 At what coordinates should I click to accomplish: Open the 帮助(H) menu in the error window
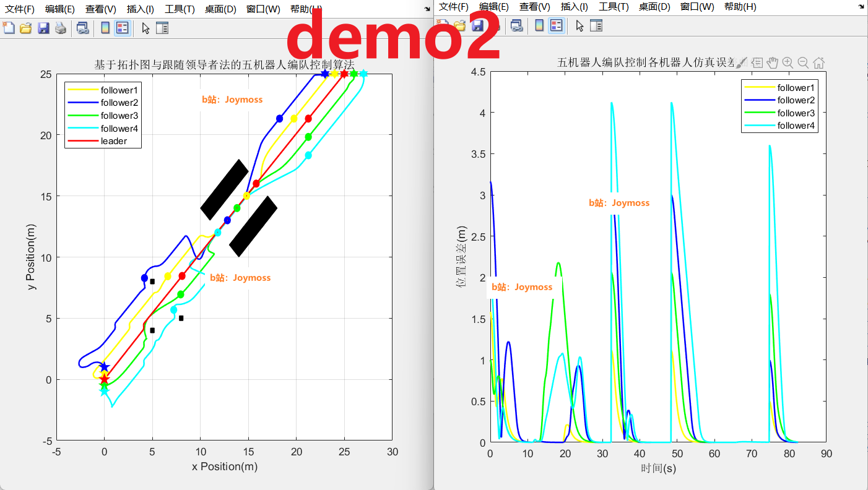pyautogui.click(x=740, y=7)
